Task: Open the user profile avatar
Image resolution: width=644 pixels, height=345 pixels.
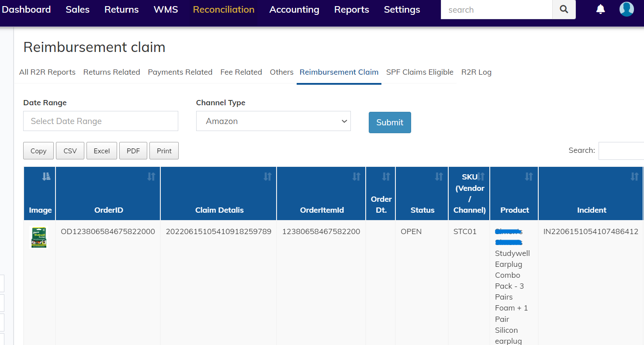Action: pos(627,9)
